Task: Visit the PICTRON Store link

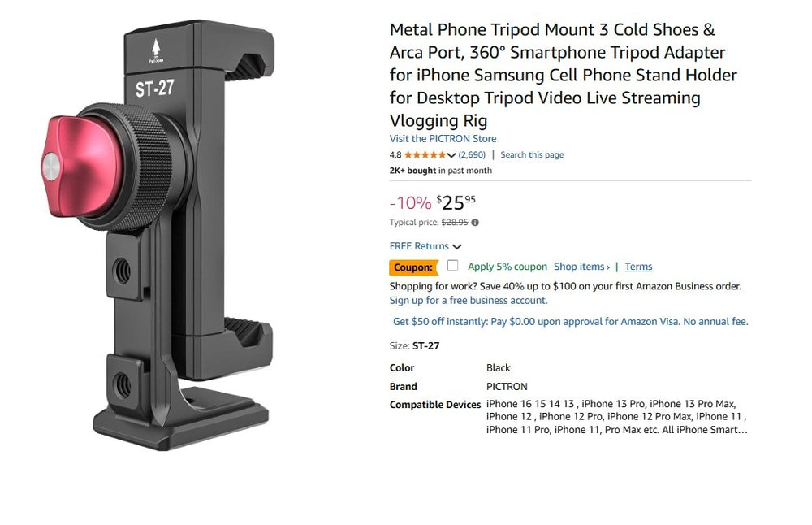Action: tap(443, 139)
